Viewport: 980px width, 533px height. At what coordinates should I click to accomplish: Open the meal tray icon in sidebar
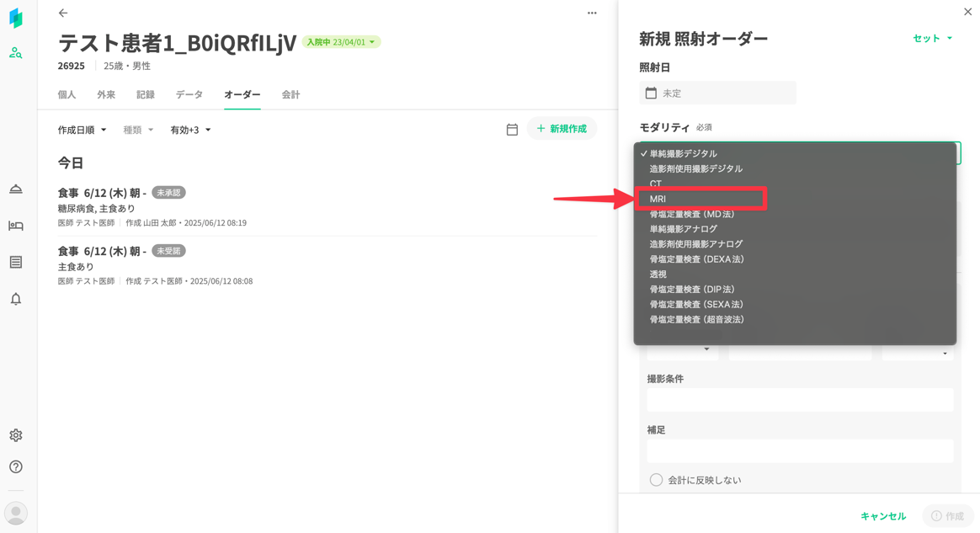(x=16, y=189)
